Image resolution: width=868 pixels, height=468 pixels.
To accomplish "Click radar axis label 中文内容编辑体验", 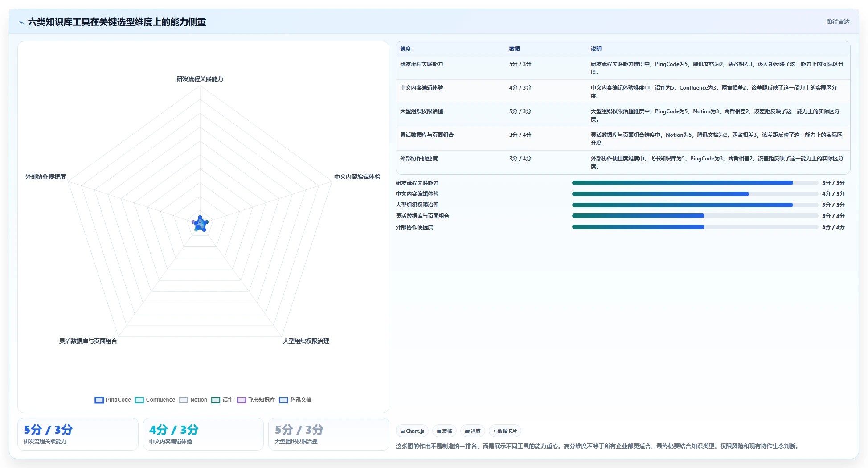I will click(357, 177).
